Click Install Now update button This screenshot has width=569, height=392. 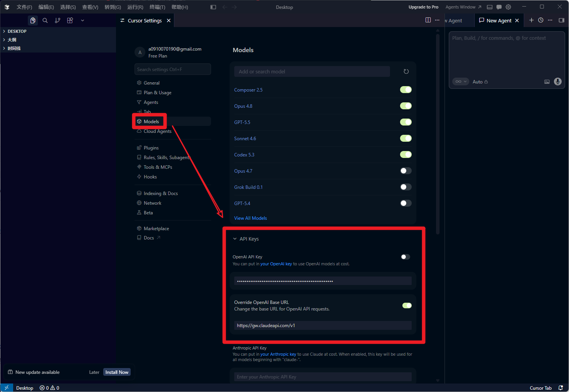[117, 372]
